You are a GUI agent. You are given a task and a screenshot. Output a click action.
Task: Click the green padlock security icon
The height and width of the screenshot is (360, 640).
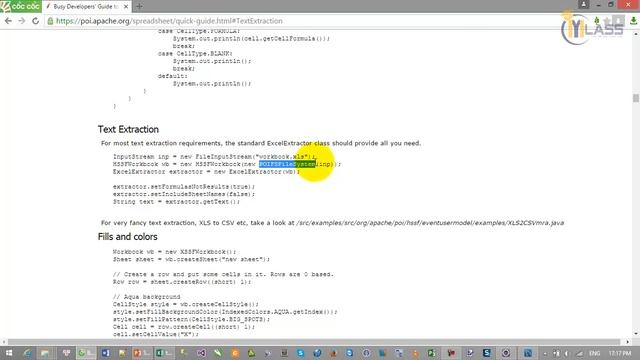(x=50, y=21)
